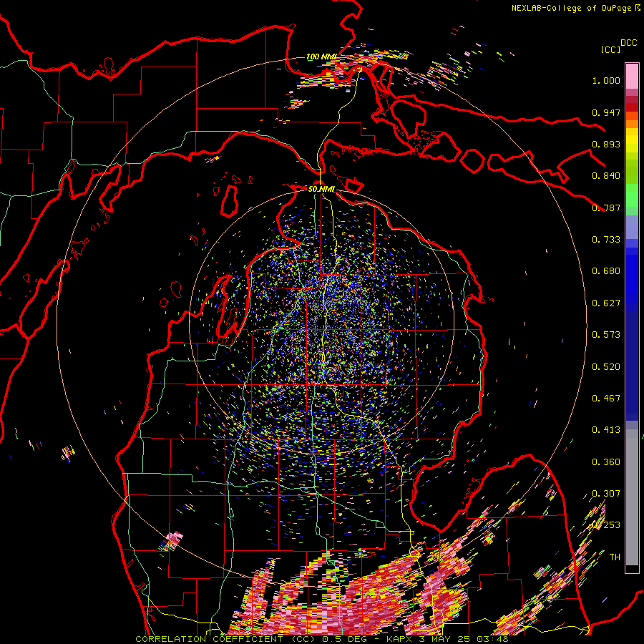Click the DCC product label
The height and width of the screenshot is (644, 644).
[628, 43]
